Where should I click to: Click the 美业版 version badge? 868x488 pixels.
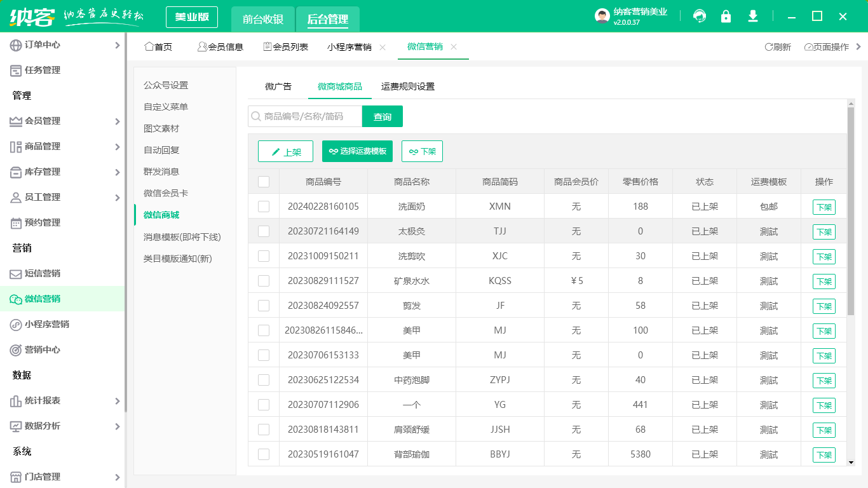coord(192,17)
